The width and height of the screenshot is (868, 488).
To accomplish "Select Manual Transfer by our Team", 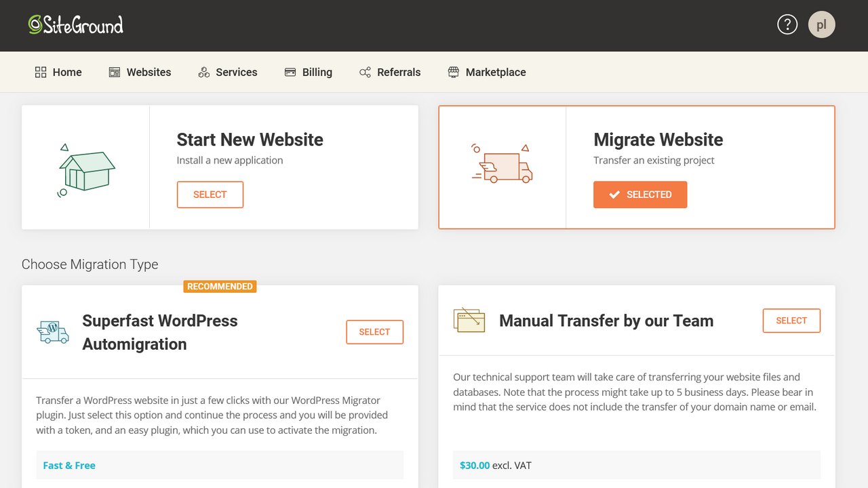I will pos(791,321).
